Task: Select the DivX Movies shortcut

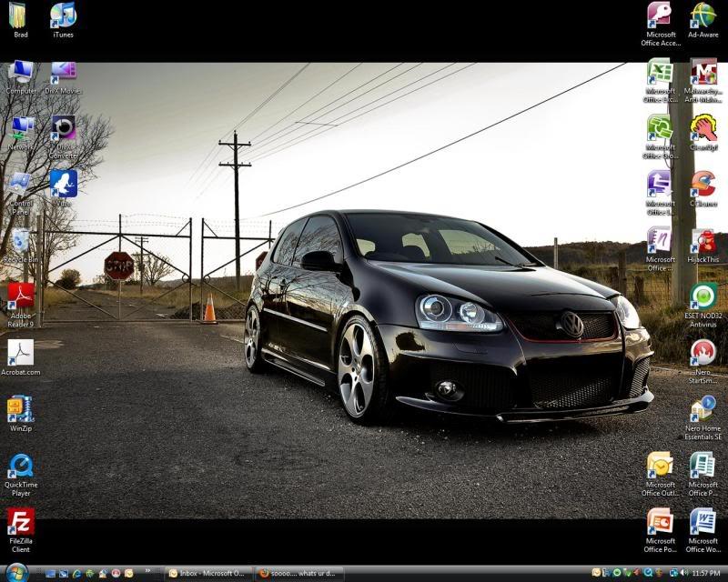Action: point(63,77)
